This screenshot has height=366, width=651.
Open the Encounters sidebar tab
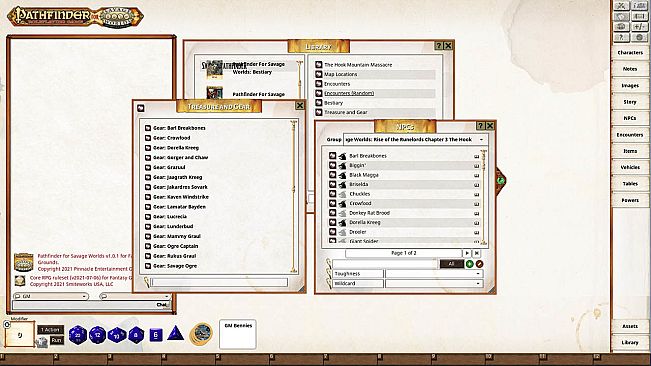630,135
